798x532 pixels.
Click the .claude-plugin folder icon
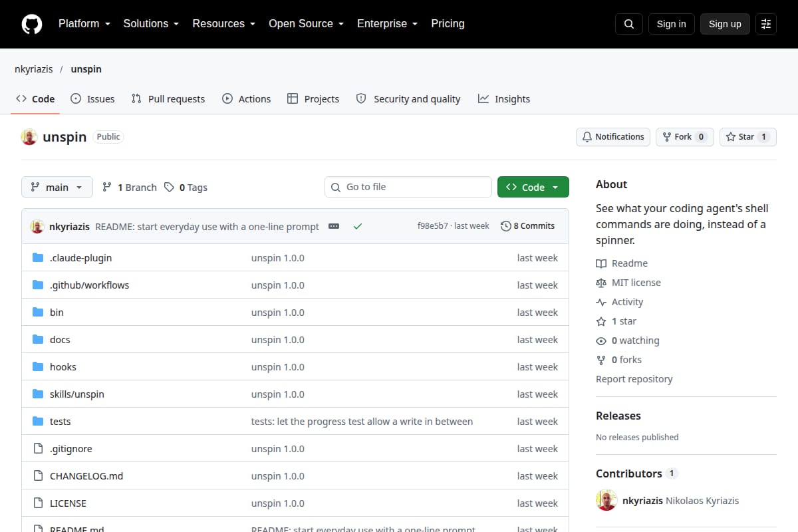[x=38, y=258]
